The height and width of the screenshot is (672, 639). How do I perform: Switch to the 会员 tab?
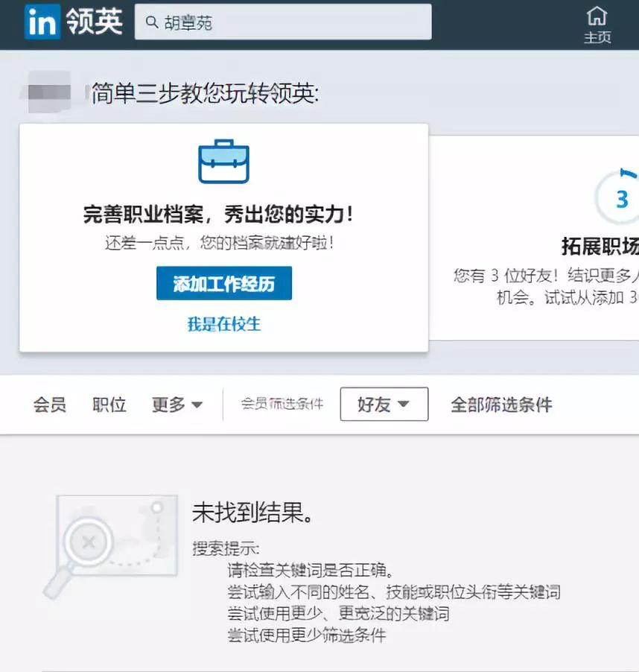click(x=50, y=405)
